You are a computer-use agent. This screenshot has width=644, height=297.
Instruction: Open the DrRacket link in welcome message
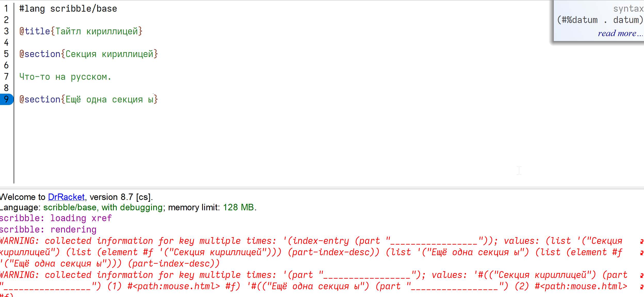[66, 197]
